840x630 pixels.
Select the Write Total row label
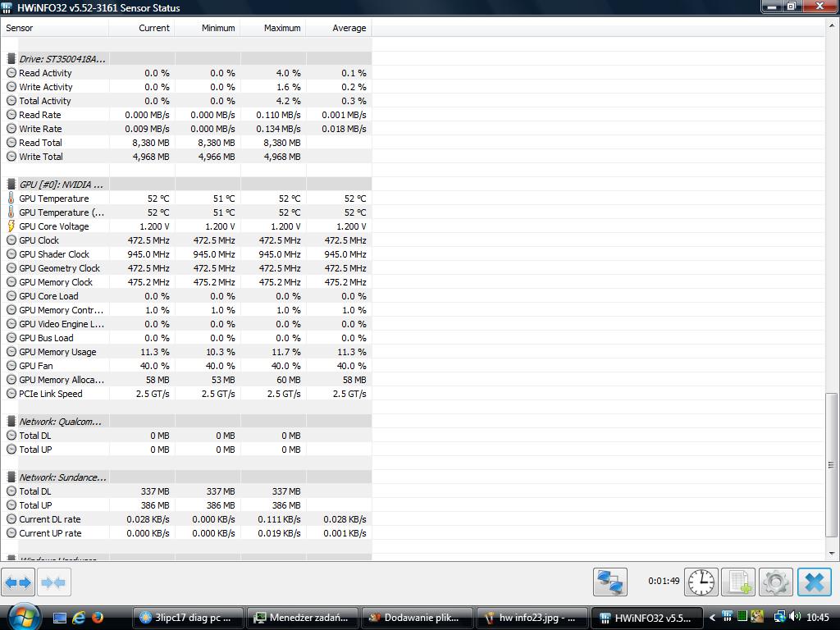(x=41, y=157)
